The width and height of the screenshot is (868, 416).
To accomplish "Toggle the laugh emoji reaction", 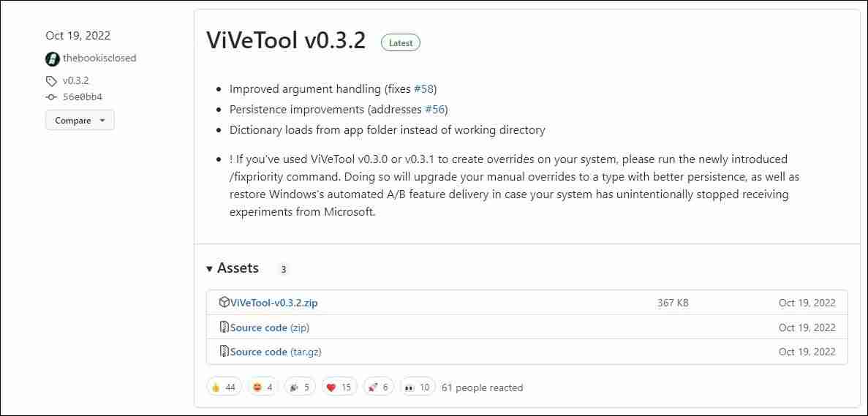I will (263, 387).
